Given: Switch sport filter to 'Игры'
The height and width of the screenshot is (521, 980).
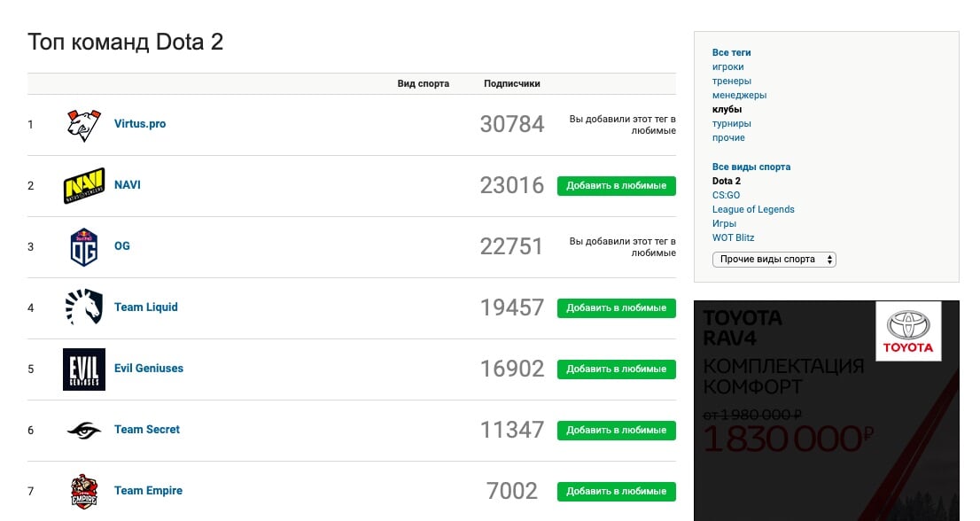Looking at the screenshot, I should click(x=724, y=223).
